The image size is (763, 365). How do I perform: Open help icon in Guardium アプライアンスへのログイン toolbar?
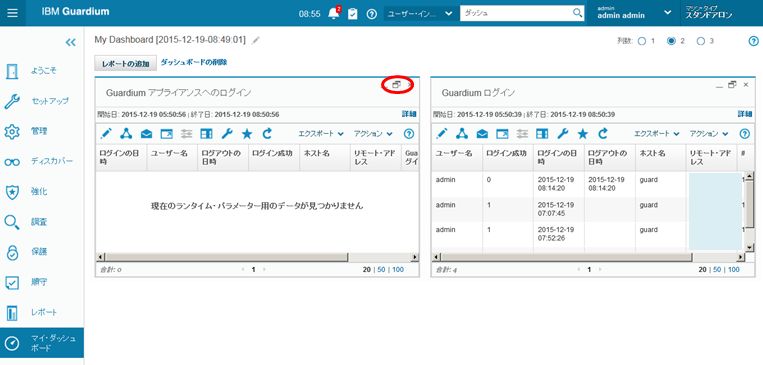(409, 134)
